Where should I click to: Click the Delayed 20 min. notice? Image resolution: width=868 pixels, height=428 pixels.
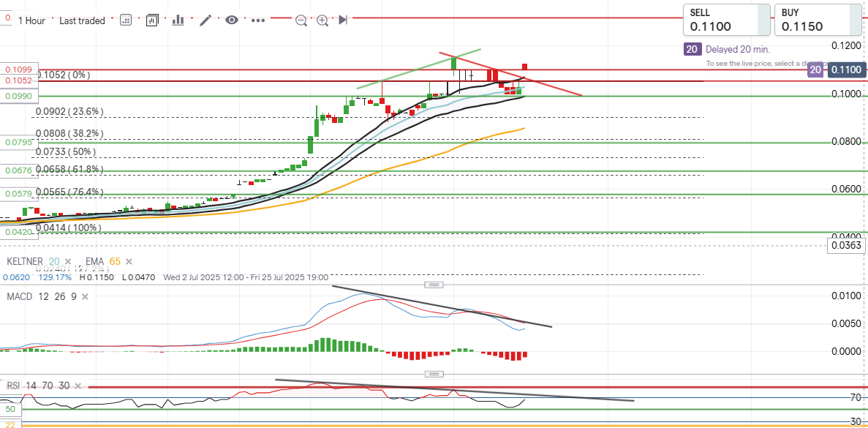coord(737,50)
